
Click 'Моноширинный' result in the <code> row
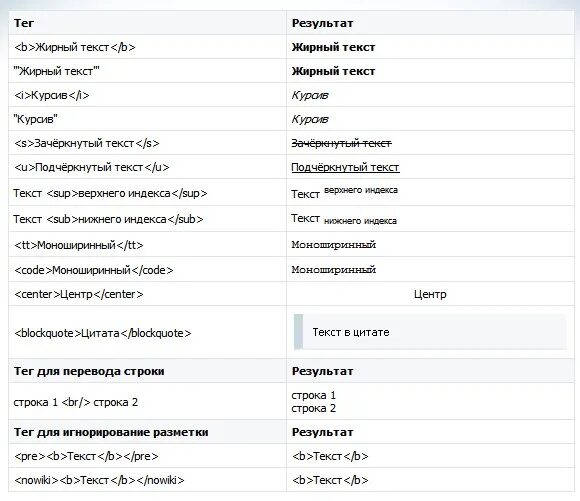pyautogui.click(x=334, y=270)
